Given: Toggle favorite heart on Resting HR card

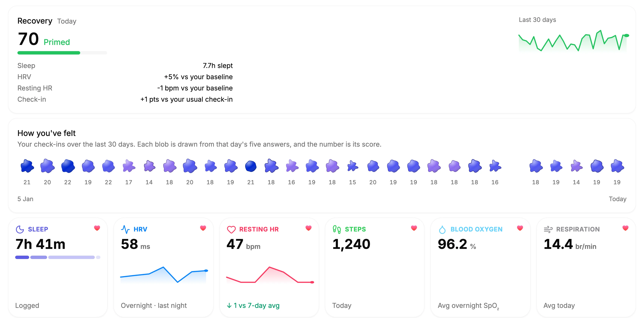Looking at the screenshot, I should (309, 228).
